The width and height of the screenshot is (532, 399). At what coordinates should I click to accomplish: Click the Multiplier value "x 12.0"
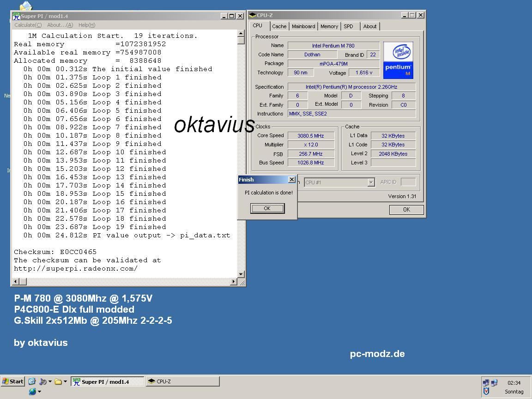coord(311,145)
